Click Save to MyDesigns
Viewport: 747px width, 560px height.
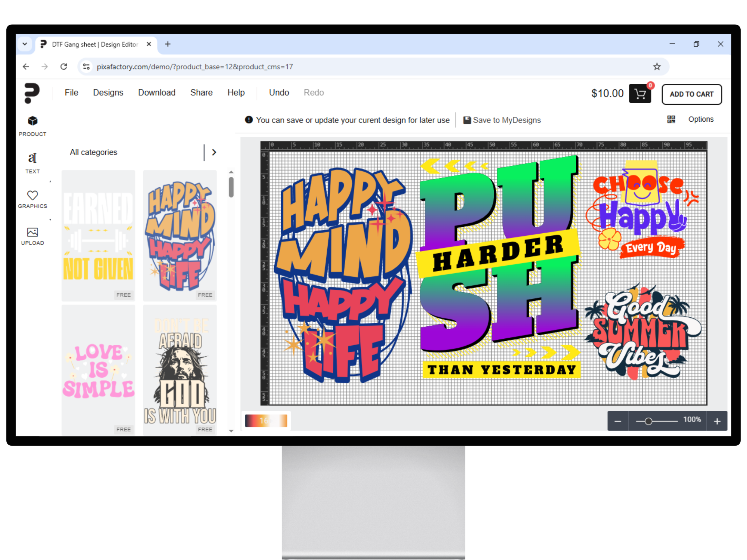502,120
